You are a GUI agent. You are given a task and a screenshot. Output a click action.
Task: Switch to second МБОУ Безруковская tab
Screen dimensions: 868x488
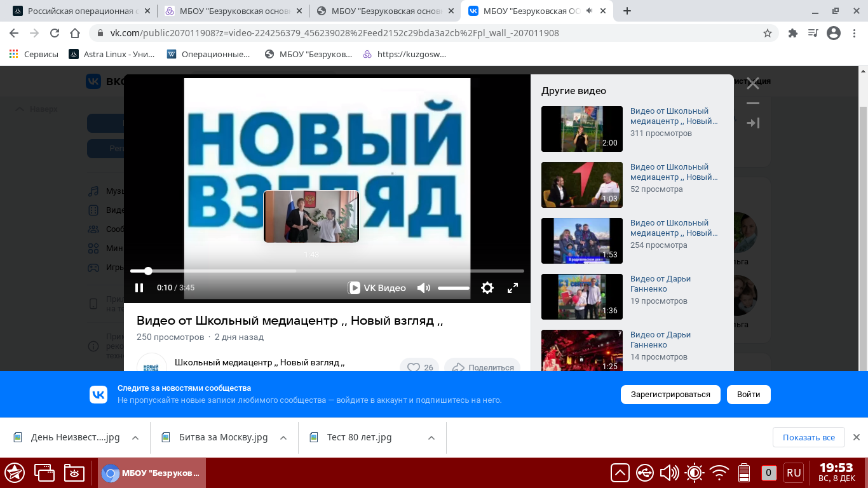click(233, 11)
